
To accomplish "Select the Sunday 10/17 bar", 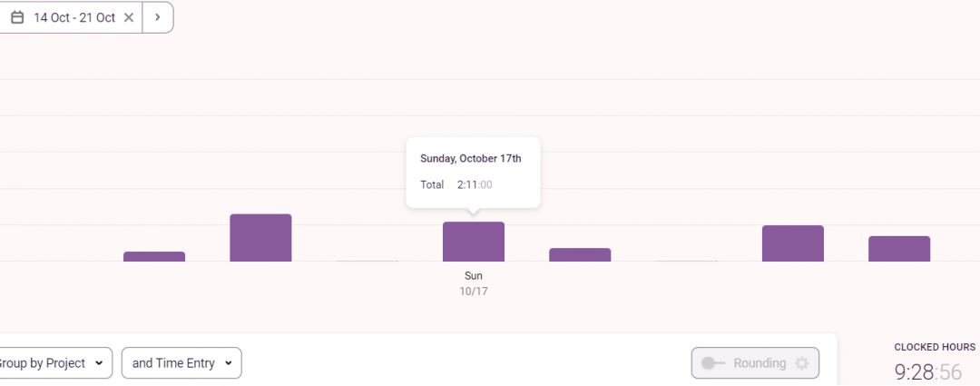I will point(474,242).
